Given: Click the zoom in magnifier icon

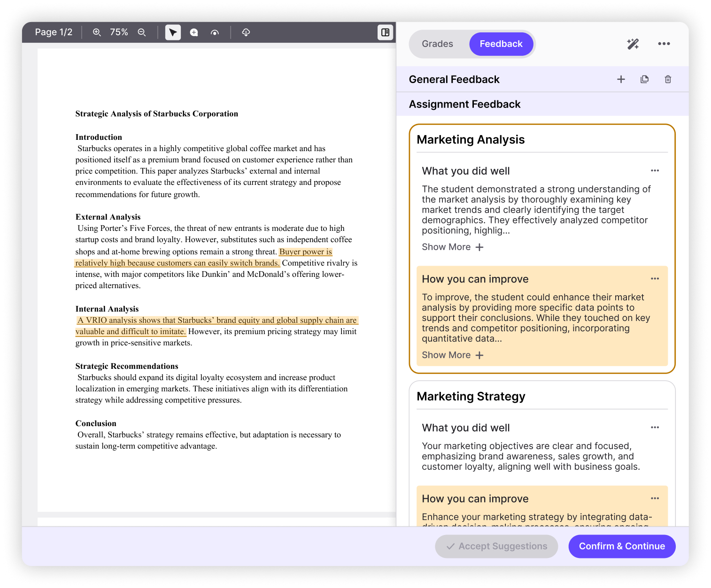Looking at the screenshot, I should [97, 32].
